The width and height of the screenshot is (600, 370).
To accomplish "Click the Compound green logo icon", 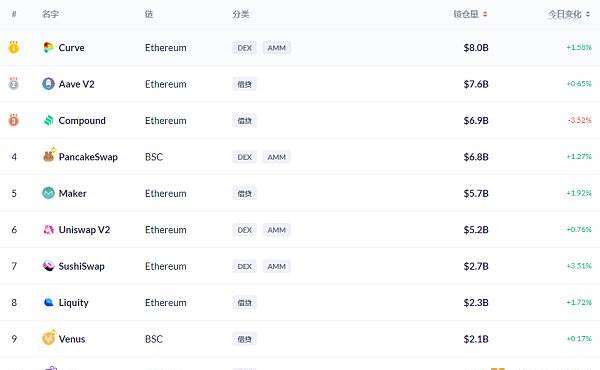I will pos(48,121).
